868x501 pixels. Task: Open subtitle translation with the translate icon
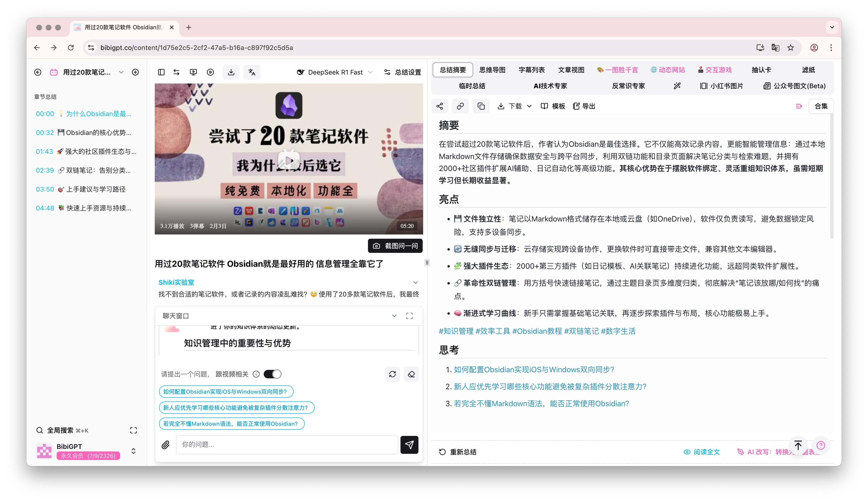[252, 72]
